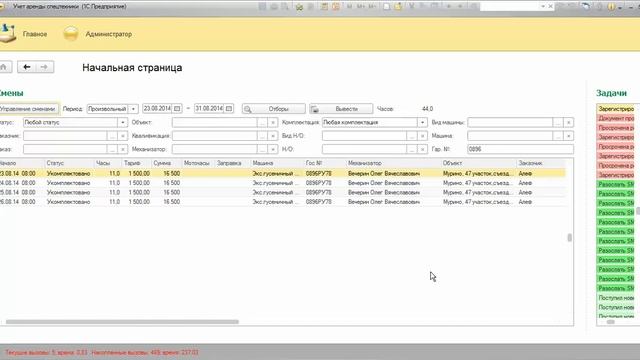Image resolution: width=640 pixels, height=360 pixels.
Task: Click the home page icon
Action: click(4, 67)
